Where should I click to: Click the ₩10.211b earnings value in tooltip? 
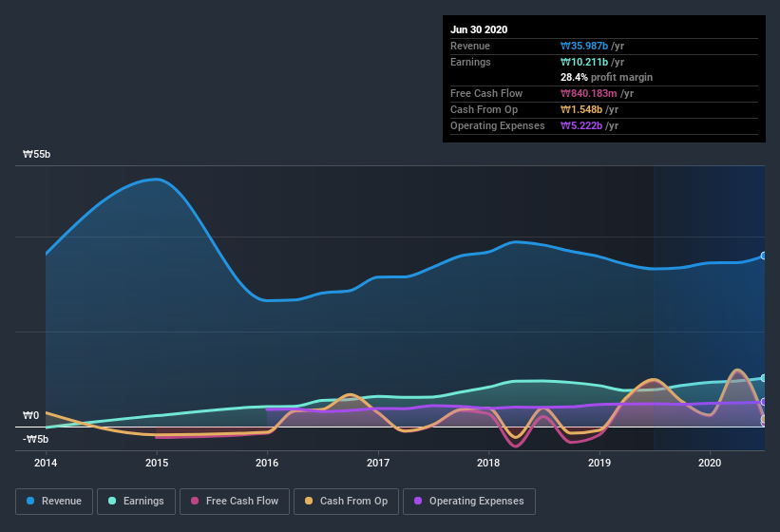click(x=584, y=62)
